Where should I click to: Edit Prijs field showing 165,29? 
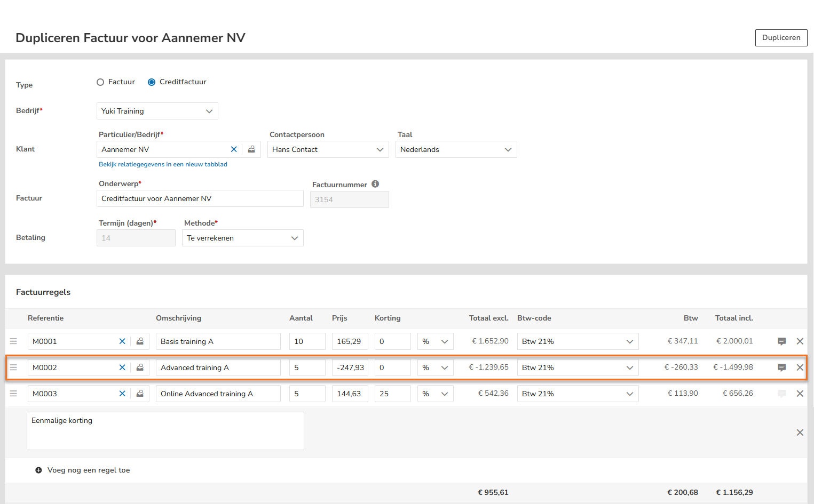click(x=350, y=341)
